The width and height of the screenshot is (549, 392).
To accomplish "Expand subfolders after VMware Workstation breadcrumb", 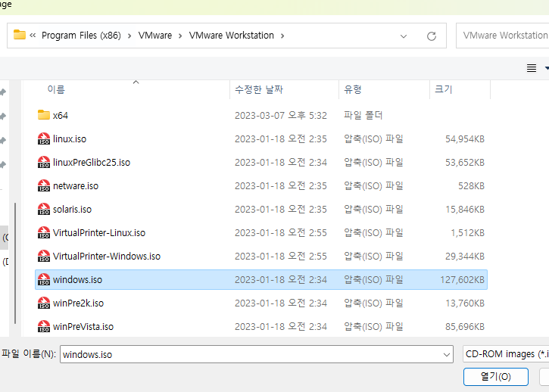I will pyautogui.click(x=282, y=36).
